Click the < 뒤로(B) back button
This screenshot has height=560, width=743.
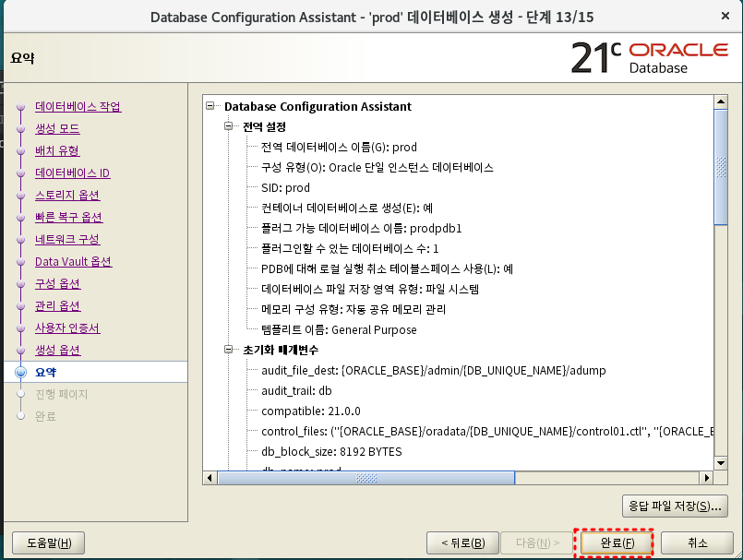[x=462, y=543]
